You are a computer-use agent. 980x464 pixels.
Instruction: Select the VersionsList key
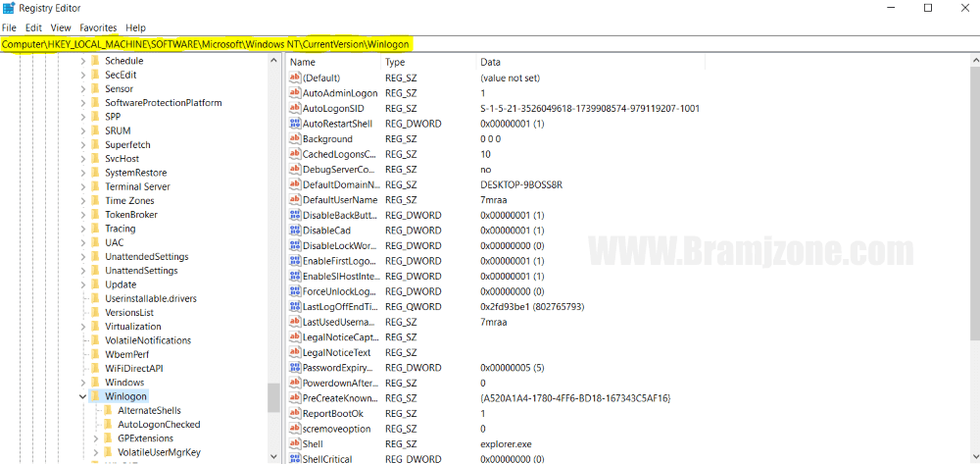pyautogui.click(x=129, y=313)
